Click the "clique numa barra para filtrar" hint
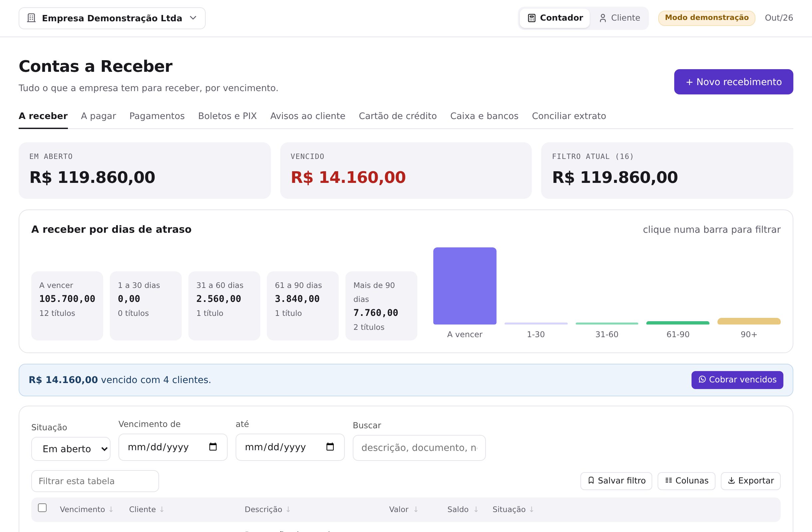Image resolution: width=812 pixels, height=532 pixels. tap(712, 230)
